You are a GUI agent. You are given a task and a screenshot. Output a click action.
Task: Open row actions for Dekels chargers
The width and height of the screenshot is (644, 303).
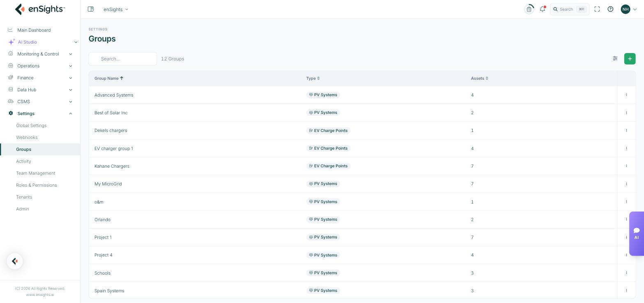point(626,130)
